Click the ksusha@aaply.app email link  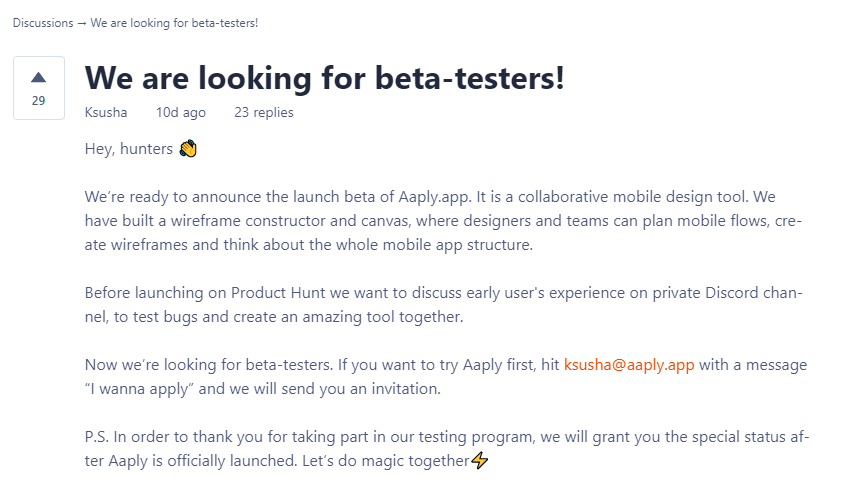629,365
